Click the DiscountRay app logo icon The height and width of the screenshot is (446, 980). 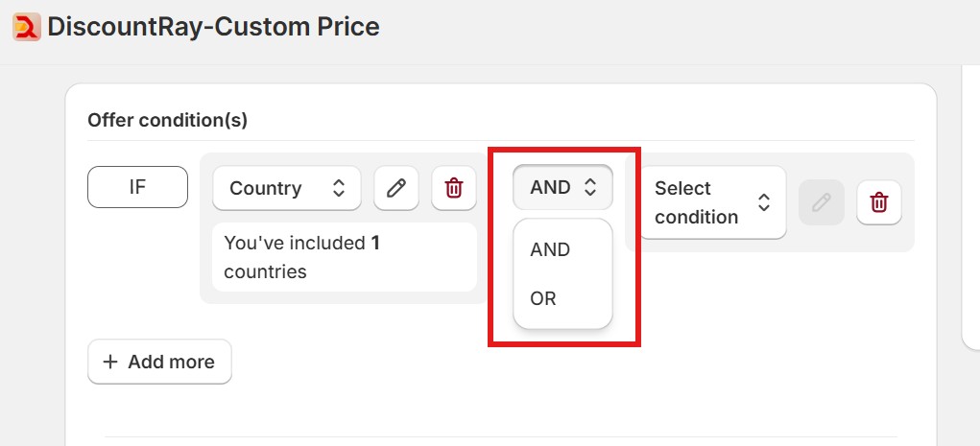click(x=26, y=27)
